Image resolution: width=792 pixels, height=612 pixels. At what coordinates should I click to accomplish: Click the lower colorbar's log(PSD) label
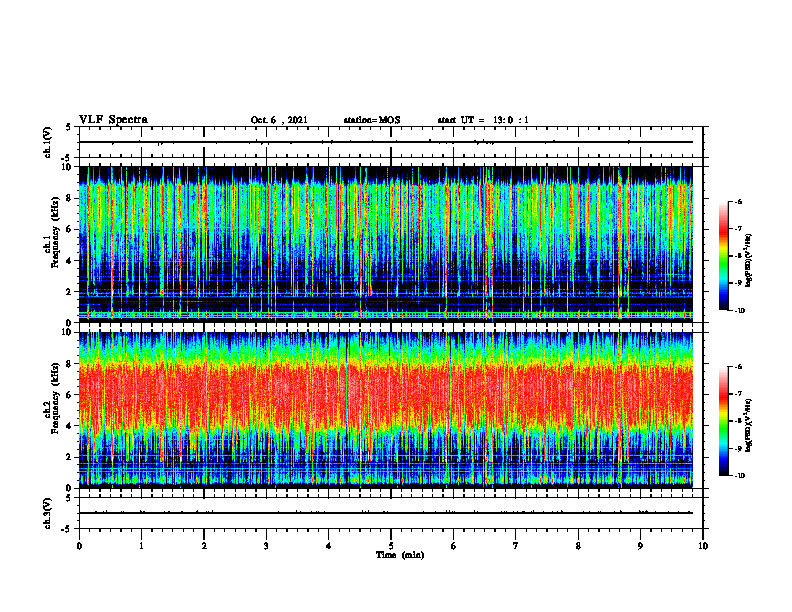tap(749, 424)
